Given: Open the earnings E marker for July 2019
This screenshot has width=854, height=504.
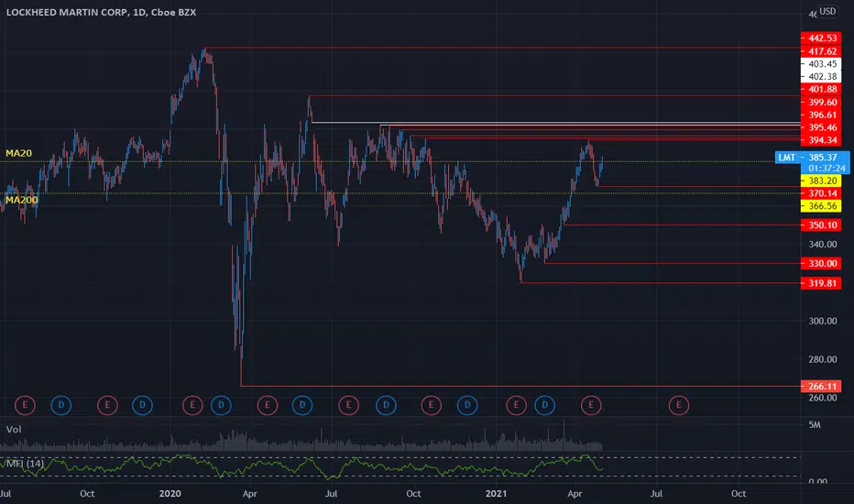Looking at the screenshot, I should pos(25,405).
